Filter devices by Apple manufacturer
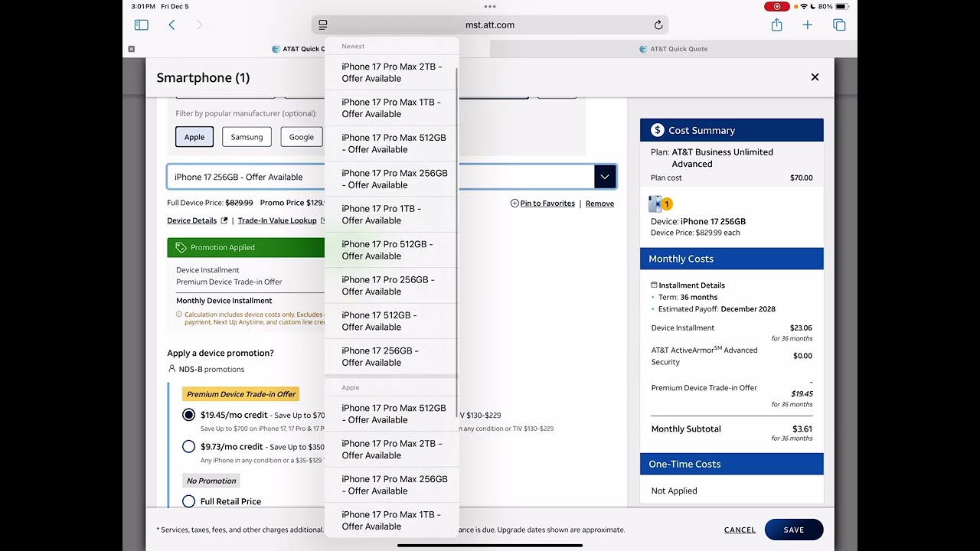980x551 pixels. 194,137
